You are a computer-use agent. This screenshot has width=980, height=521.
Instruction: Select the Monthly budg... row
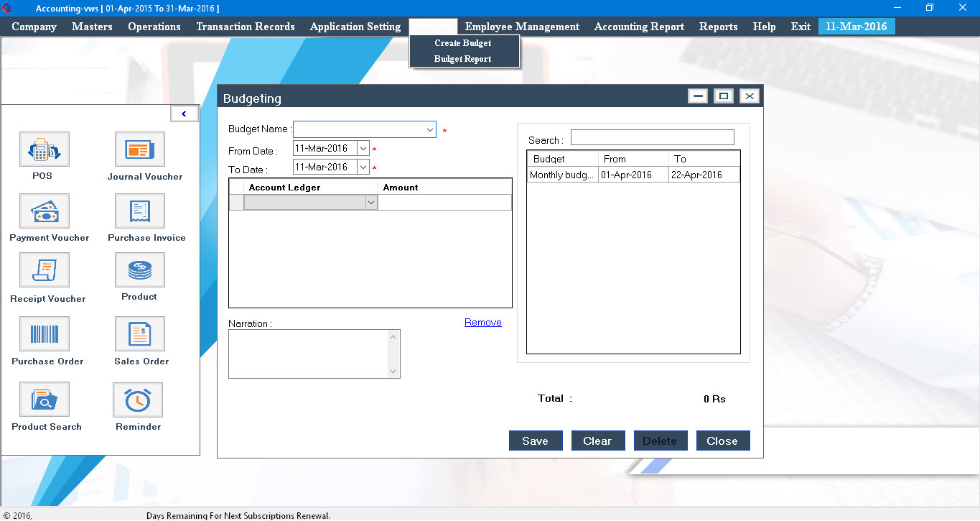click(x=633, y=175)
